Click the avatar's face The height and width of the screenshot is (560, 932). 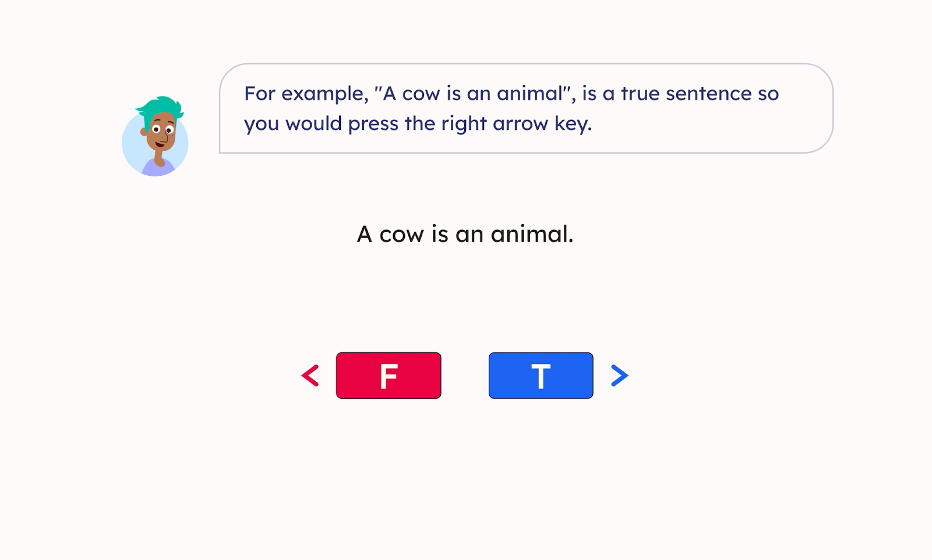(x=161, y=133)
